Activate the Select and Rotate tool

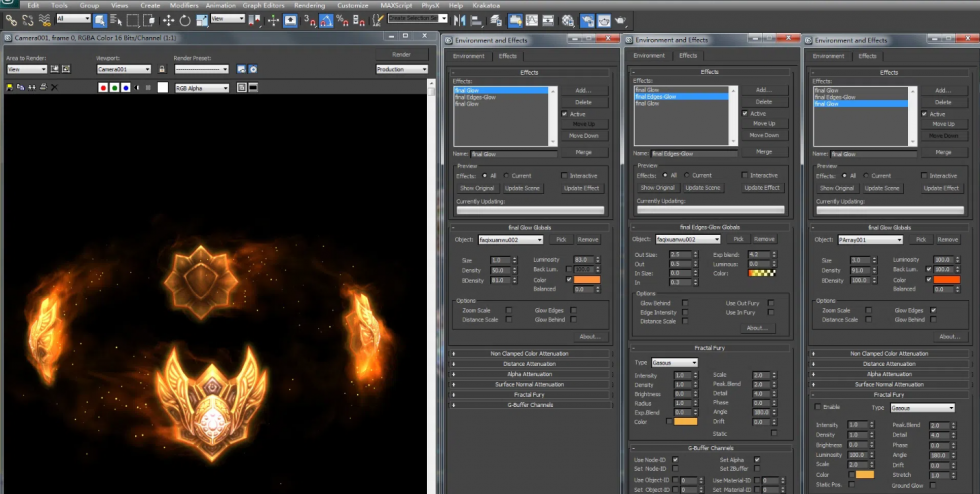pyautogui.click(x=185, y=20)
